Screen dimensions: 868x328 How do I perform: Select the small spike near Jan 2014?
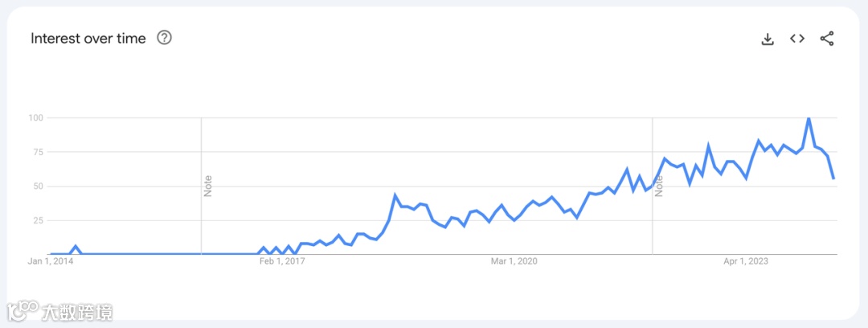point(76,246)
